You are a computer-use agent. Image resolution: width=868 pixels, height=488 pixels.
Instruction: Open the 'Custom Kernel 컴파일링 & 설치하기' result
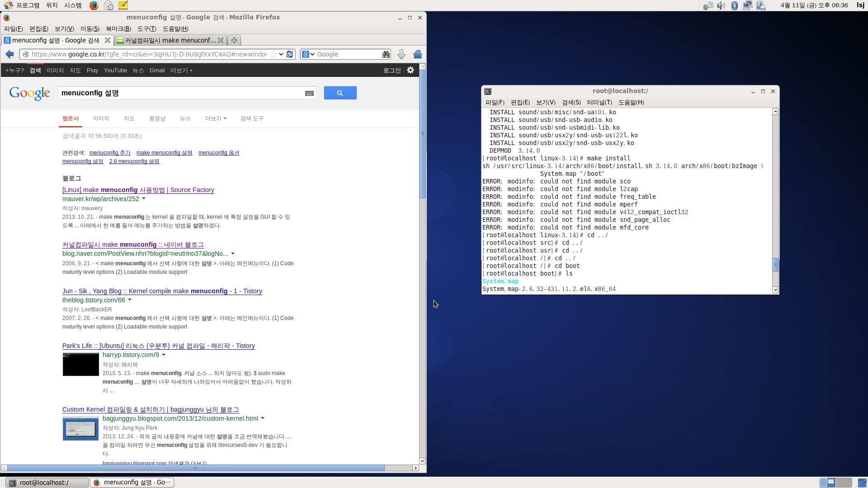point(151,409)
